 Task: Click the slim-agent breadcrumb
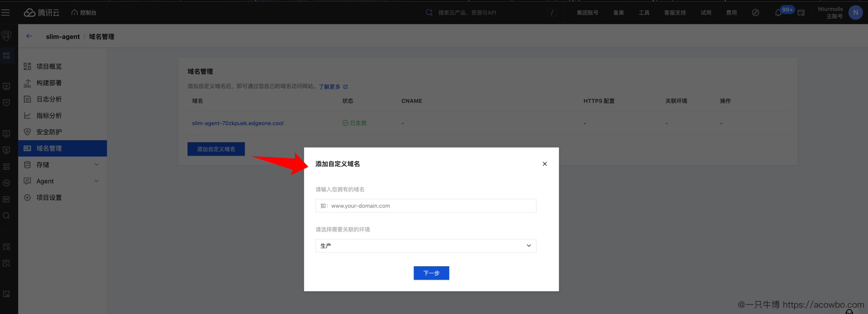pyautogui.click(x=63, y=37)
